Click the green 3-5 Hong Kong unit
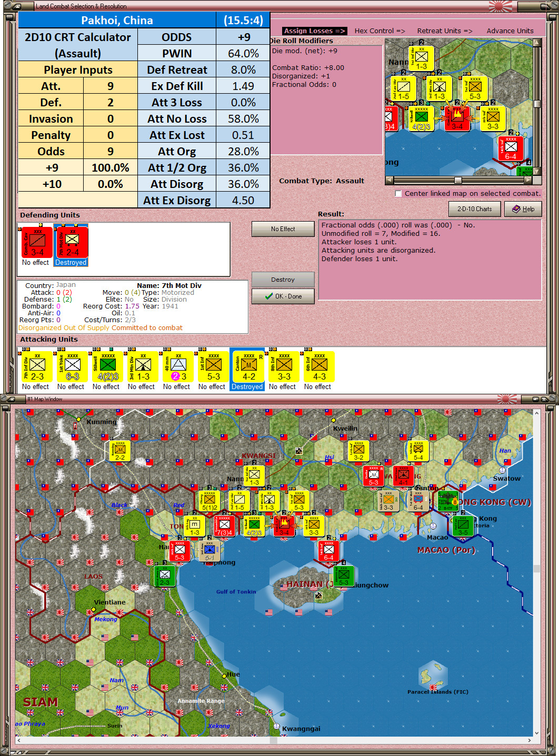 coord(463,525)
